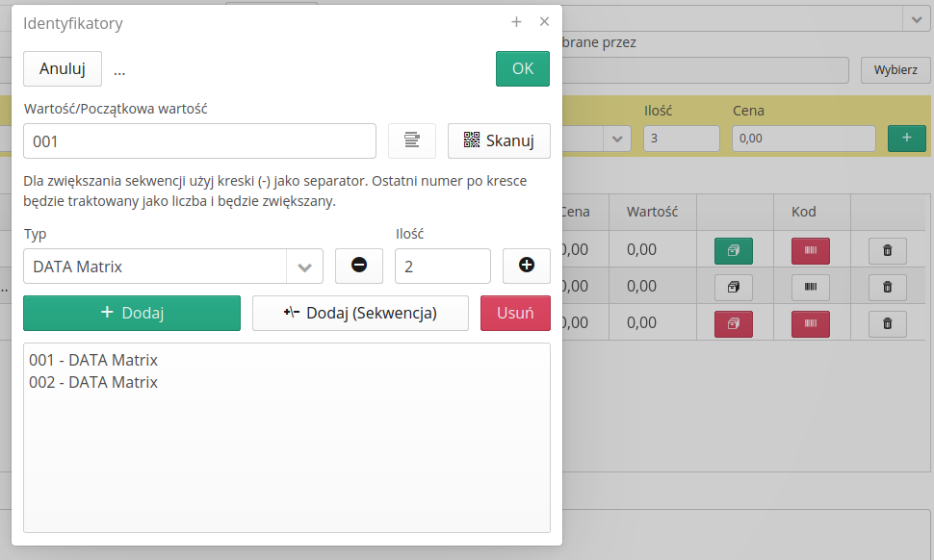Increase quantity with the plus button
Viewport: 934px width, 560px height.
point(527,266)
